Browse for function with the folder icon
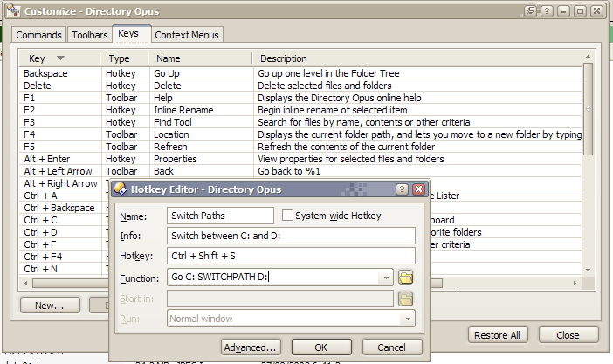Screen dimensions: 613x364 pos(405,278)
